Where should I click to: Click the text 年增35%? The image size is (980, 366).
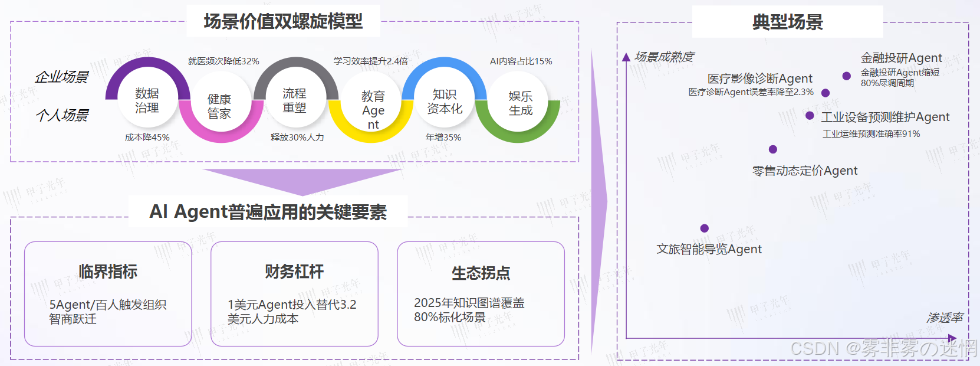[x=443, y=138]
